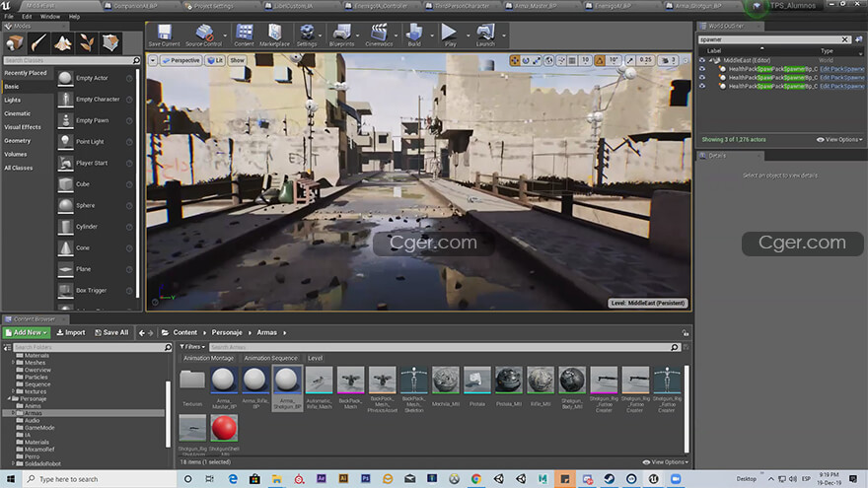The image size is (868, 488).
Task: Select the translate gizmo tool in viewport
Action: pyautogui.click(x=515, y=60)
